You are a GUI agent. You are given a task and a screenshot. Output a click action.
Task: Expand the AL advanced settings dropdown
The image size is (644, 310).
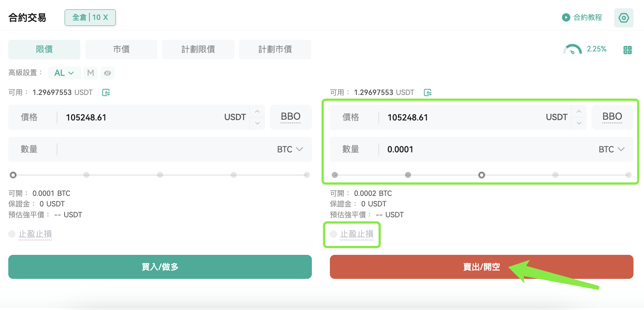[x=64, y=73]
